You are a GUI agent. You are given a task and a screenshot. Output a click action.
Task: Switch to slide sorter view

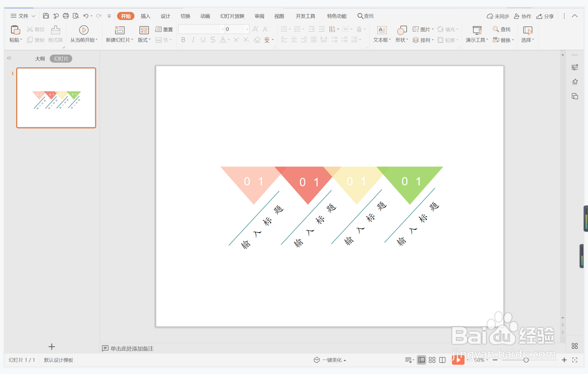[432, 360]
